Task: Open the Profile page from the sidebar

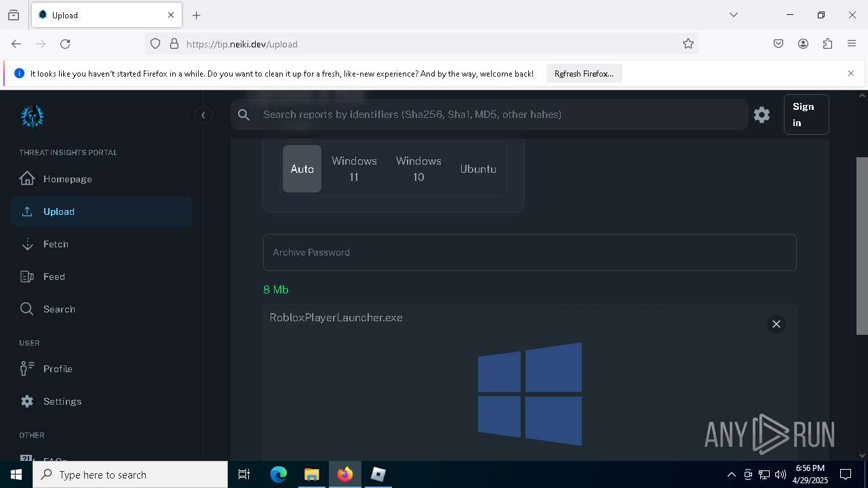Action: click(x=102, y=369)
